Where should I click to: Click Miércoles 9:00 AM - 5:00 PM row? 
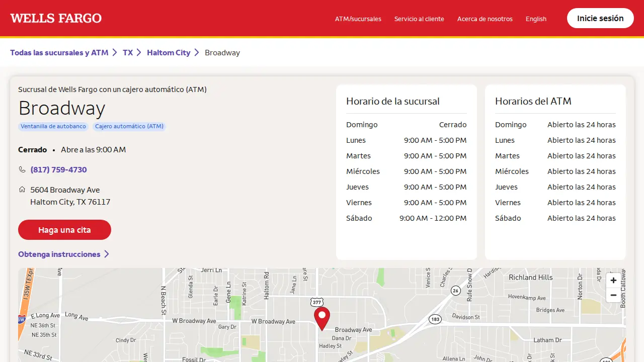407,171
